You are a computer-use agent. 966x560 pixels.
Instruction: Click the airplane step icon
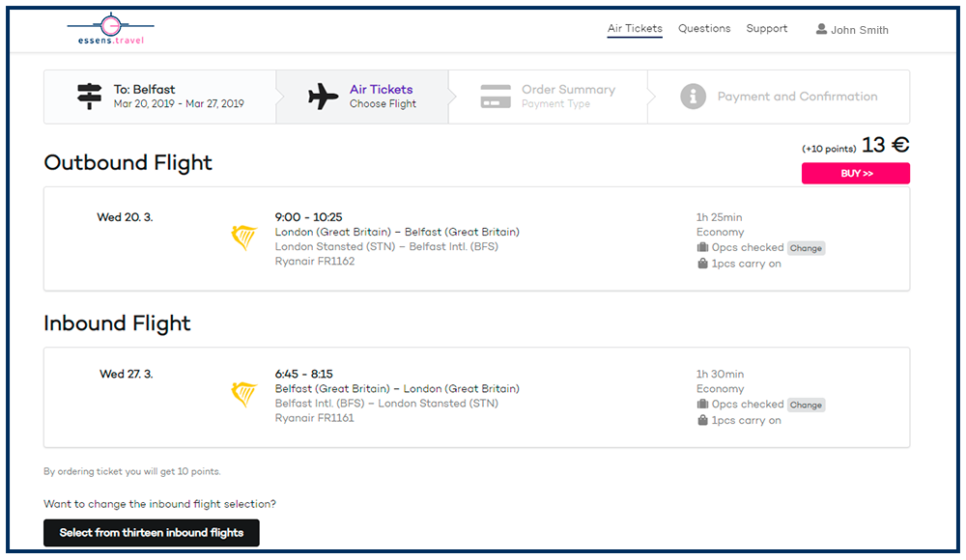click(323, 97)
